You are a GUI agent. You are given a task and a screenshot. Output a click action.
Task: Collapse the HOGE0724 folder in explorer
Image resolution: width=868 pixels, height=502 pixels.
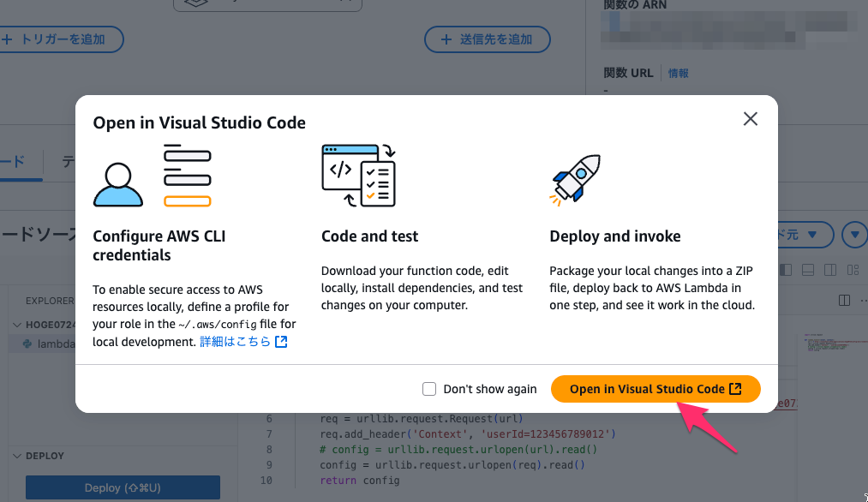click(x=43, y=325)
